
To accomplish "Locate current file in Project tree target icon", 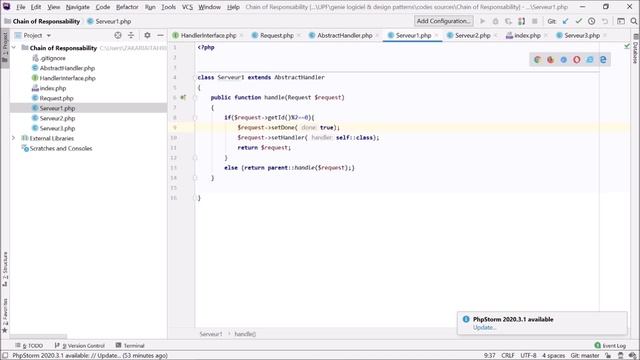I will pyautogui.click(x=118, y=36).
